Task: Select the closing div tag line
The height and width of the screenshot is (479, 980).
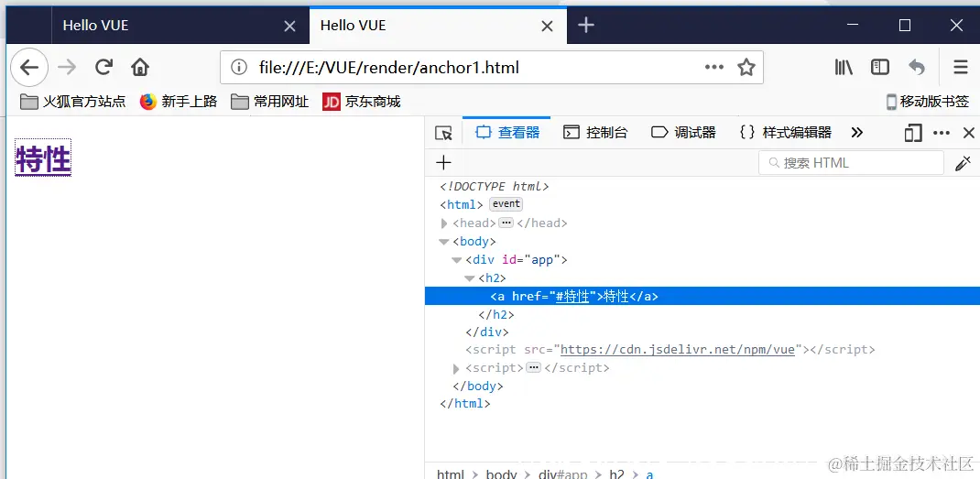Action: pos(487,332)
